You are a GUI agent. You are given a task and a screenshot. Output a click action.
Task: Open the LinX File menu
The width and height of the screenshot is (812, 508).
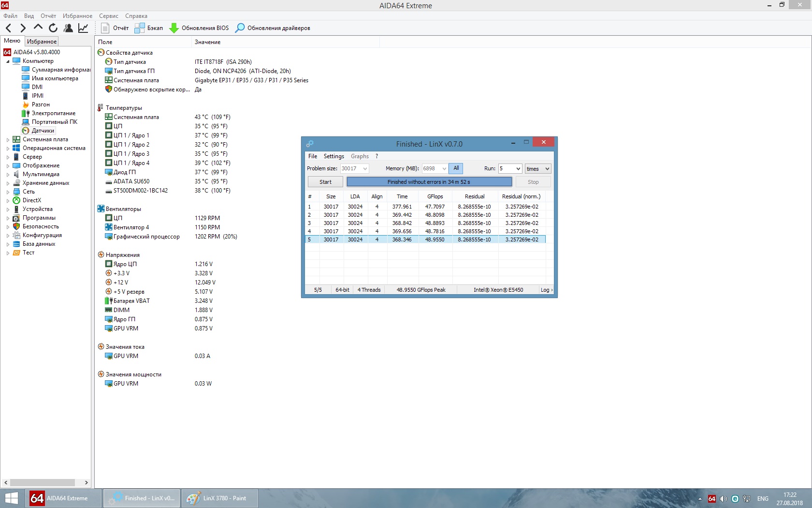(x=313, y=156)
